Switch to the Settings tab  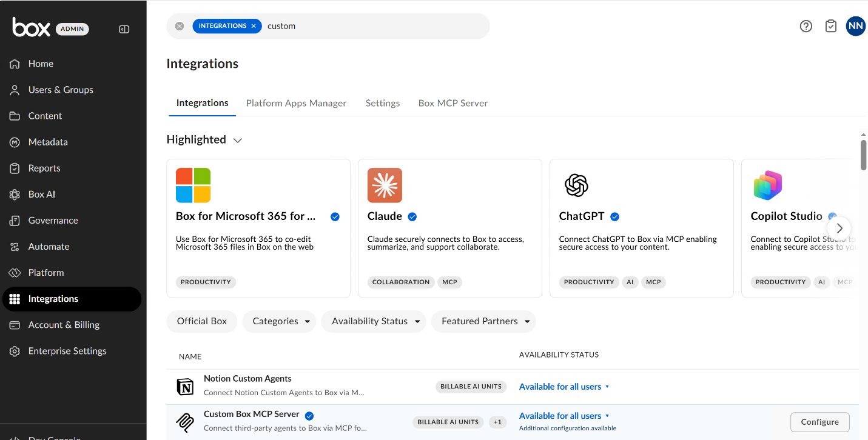coord(383,103)
